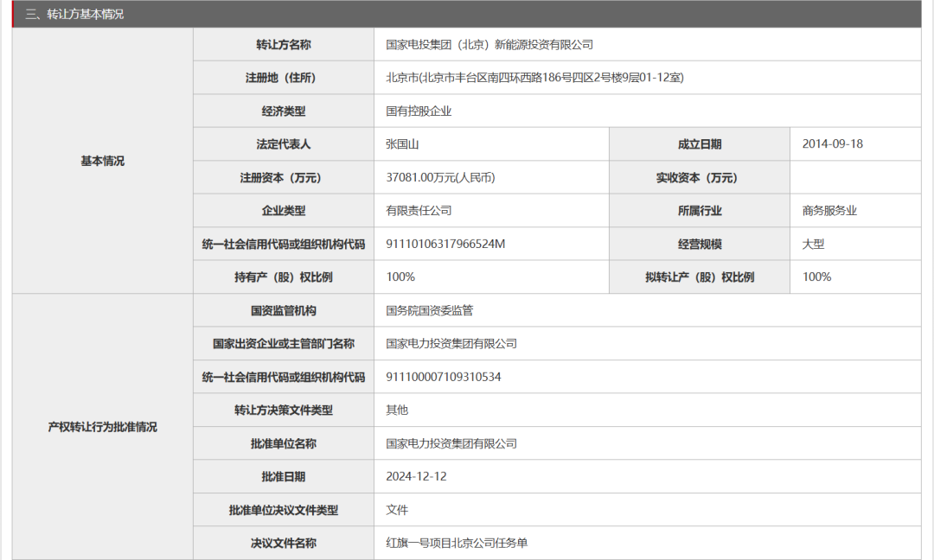Select the date 2014-09-18
This screenshot has height=560, width=934.
(x=832, y=144)
